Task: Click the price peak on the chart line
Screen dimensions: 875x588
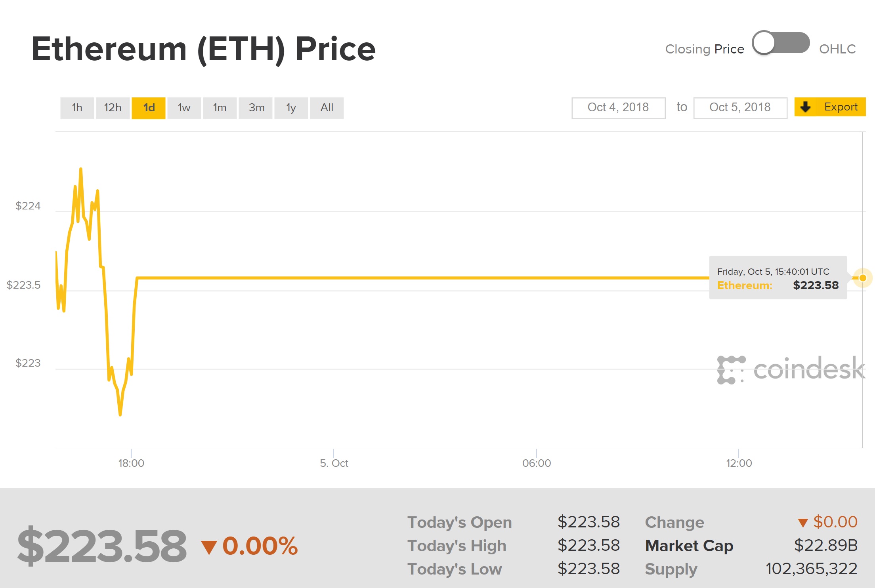Action: pyautogui.click(x=81, y=169)
